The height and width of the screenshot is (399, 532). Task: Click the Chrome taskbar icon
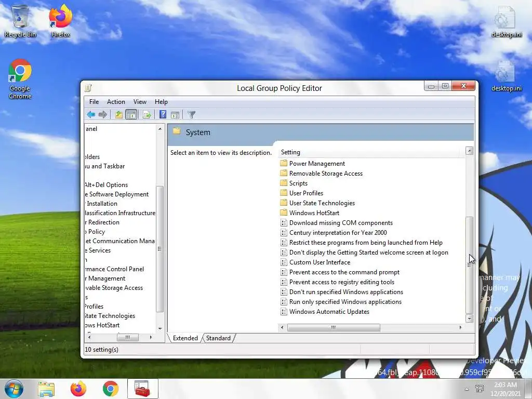[110, 389]
